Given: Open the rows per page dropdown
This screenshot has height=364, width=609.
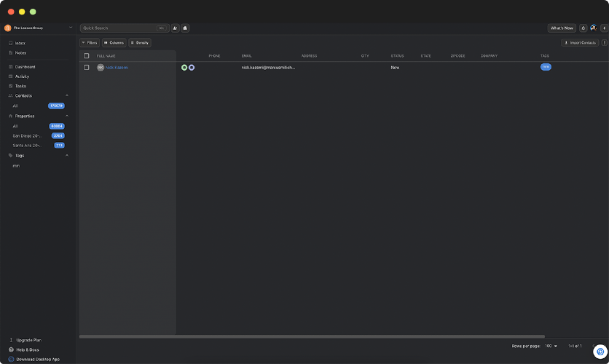Looking at the screenshot, I should click(551, 346).
